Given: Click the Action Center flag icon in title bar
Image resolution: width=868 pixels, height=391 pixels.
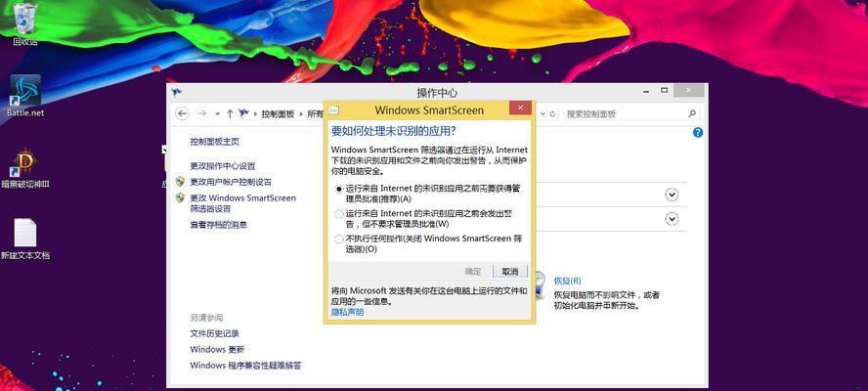Looking at the screenshot, I should (x=177, y=93).
